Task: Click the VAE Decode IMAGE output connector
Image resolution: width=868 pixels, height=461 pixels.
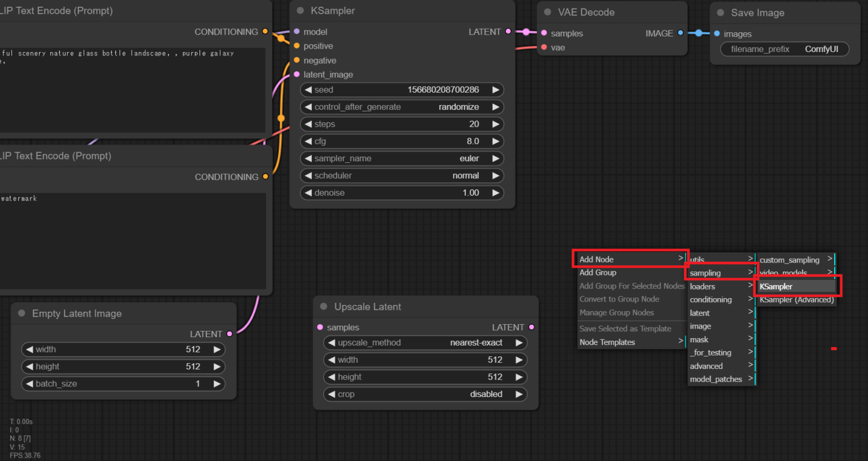Action: coord(680,33)
